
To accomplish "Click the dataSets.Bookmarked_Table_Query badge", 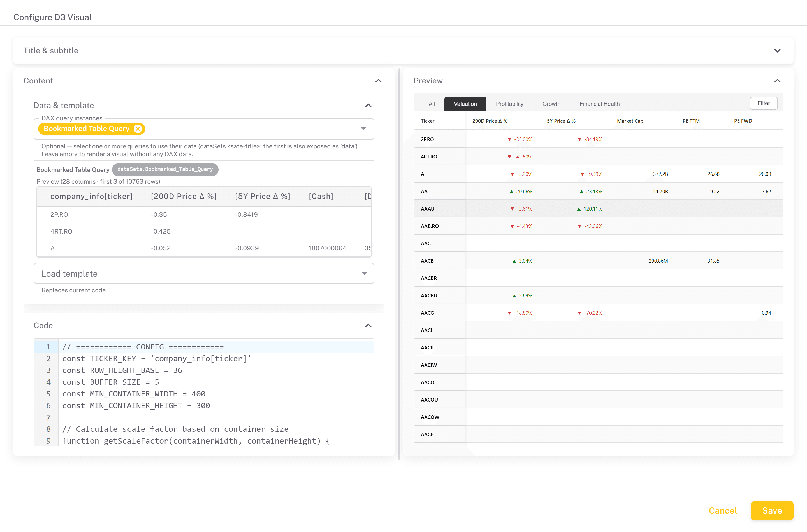I will coord(165,169).
